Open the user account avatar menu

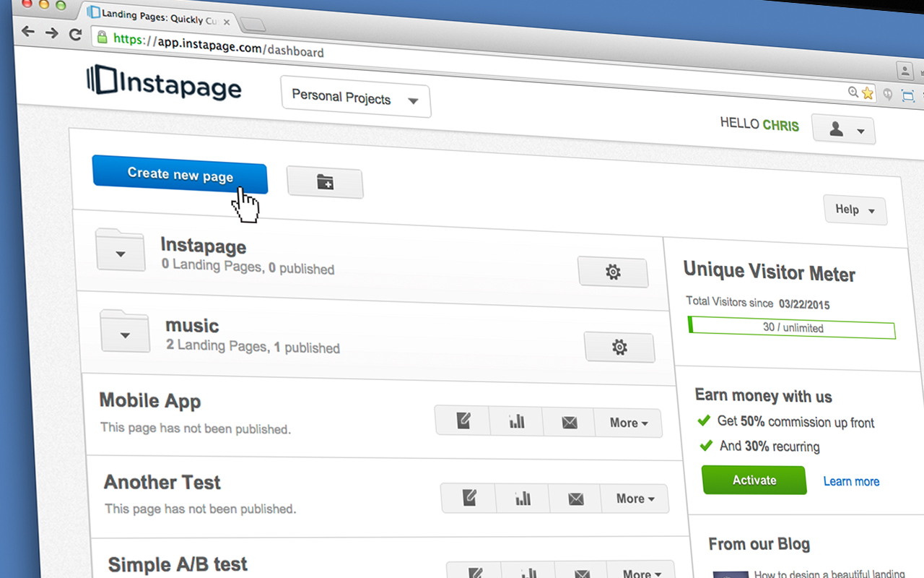pos(843,129)
